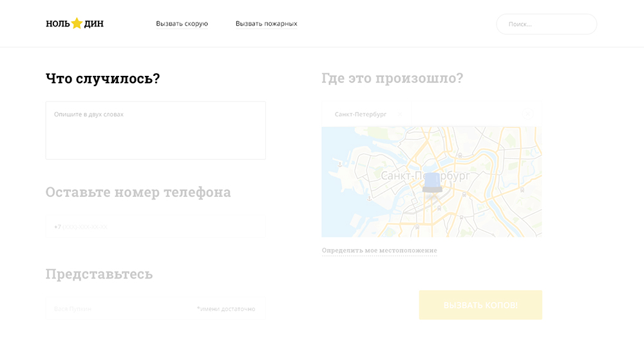
Task: Focus the +7 phone number field
Action: click(155, 226)
